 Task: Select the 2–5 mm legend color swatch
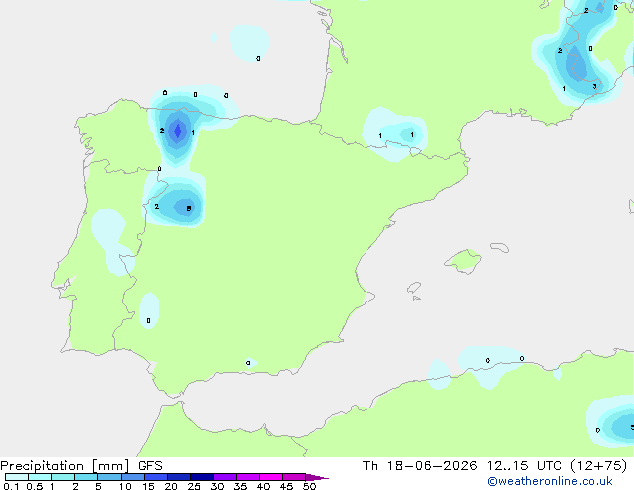pos(86,477)
